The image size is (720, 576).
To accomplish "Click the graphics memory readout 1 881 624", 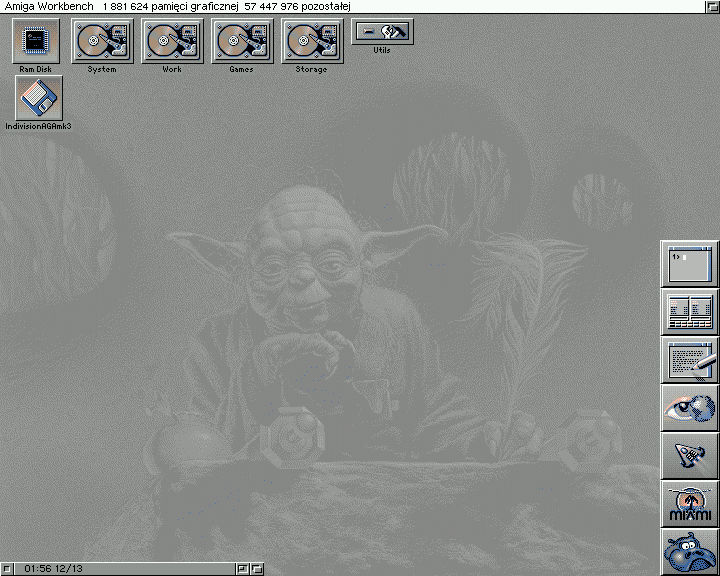I will pyautogui.click(x=125, y=6).
